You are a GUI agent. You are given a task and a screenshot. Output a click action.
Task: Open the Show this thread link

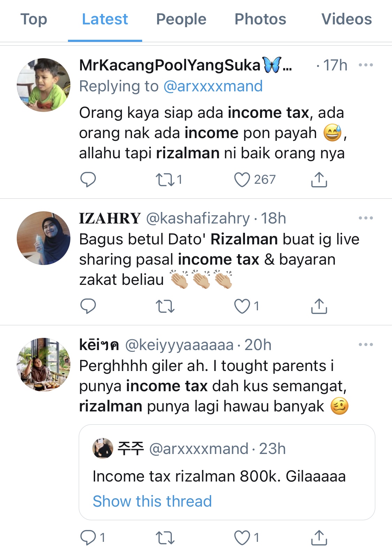pos(152,501)
